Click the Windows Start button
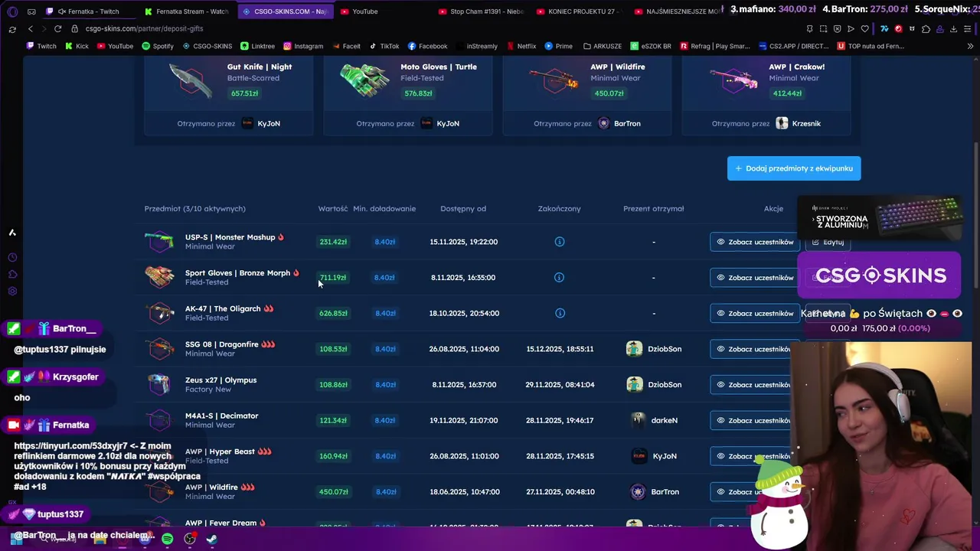 15,539
